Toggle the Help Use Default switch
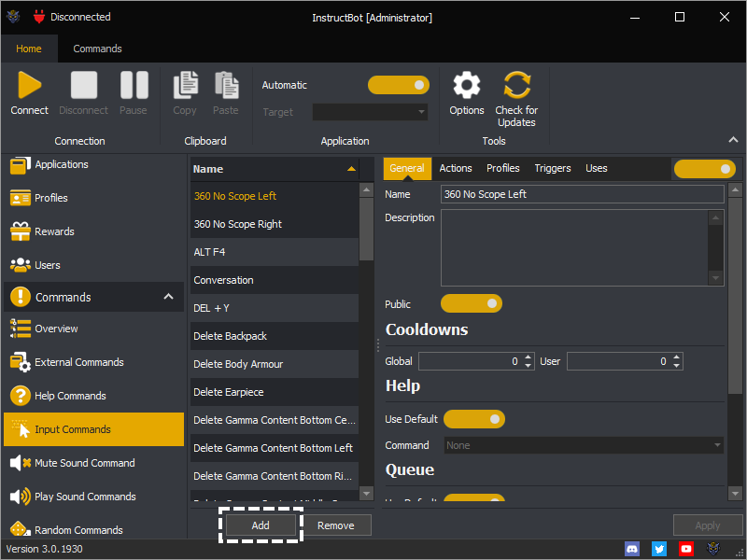Viewport: 747px width, 560px height. 474,419
